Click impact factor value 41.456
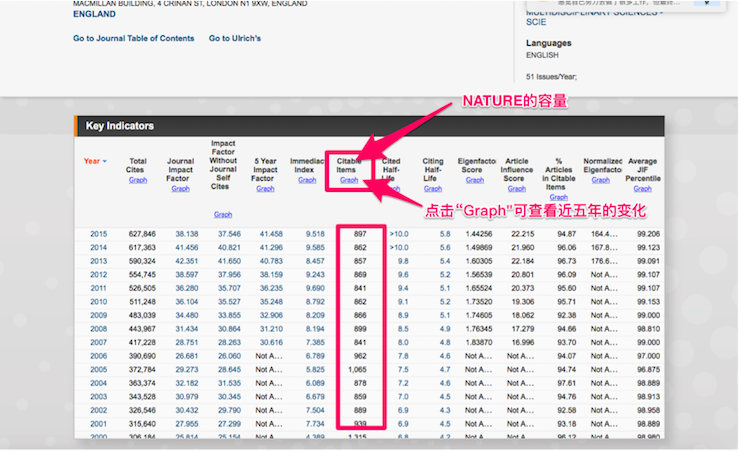This screenshot has height=451, width=740. [x=187, y=248]
